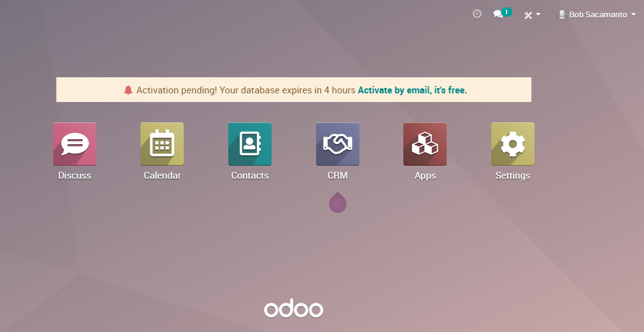Click the 'Activation pending!' banner text
644x332 pixels.
176,90
